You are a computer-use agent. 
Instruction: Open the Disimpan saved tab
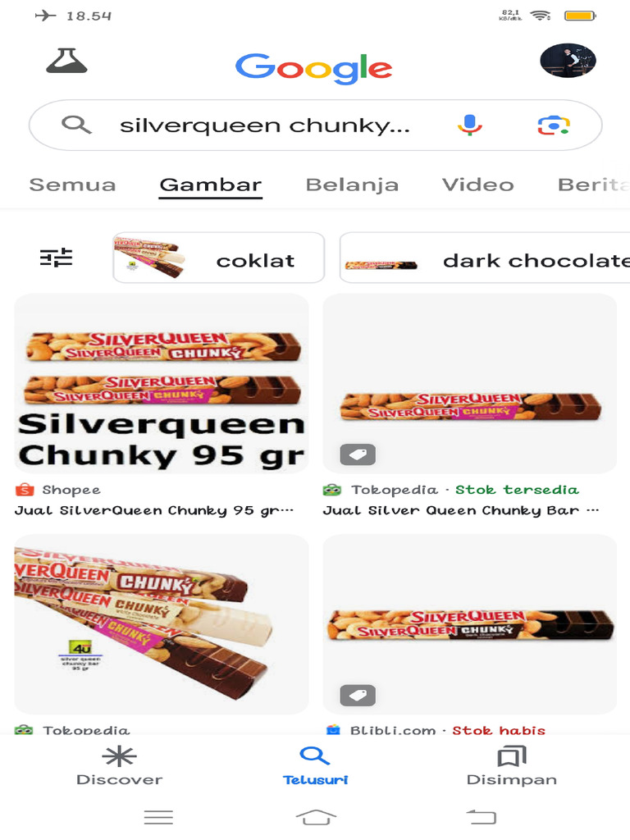[x=512, y=765]
